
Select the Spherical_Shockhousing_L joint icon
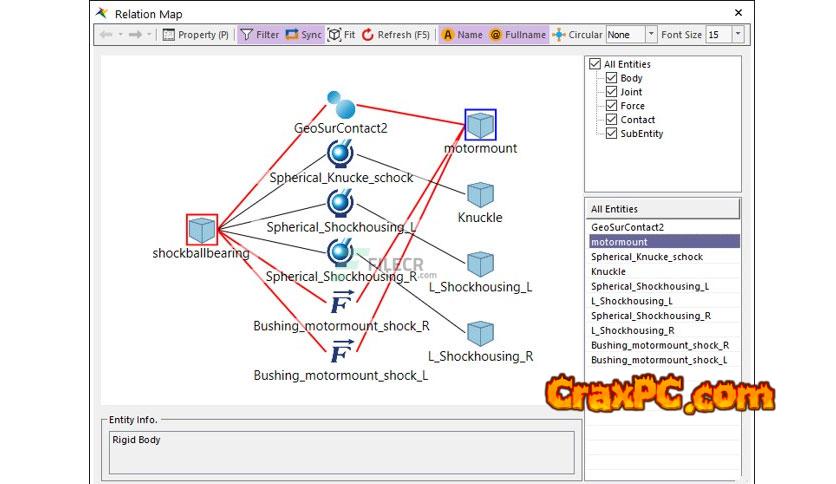pos(340,203)
